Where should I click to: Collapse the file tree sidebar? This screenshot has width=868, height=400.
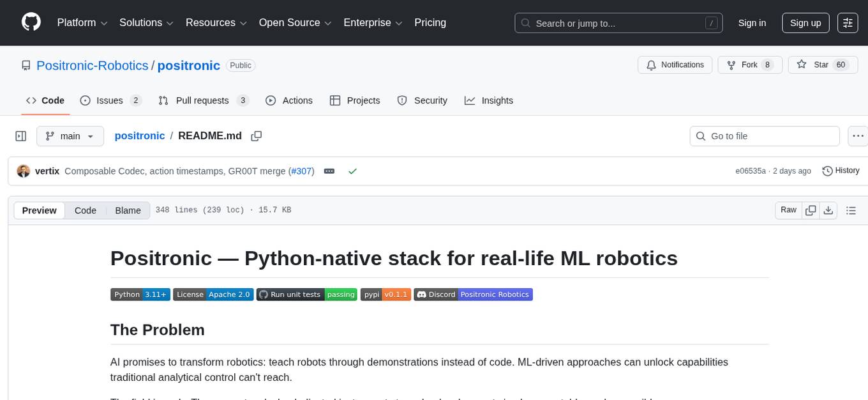coord(21,136)
